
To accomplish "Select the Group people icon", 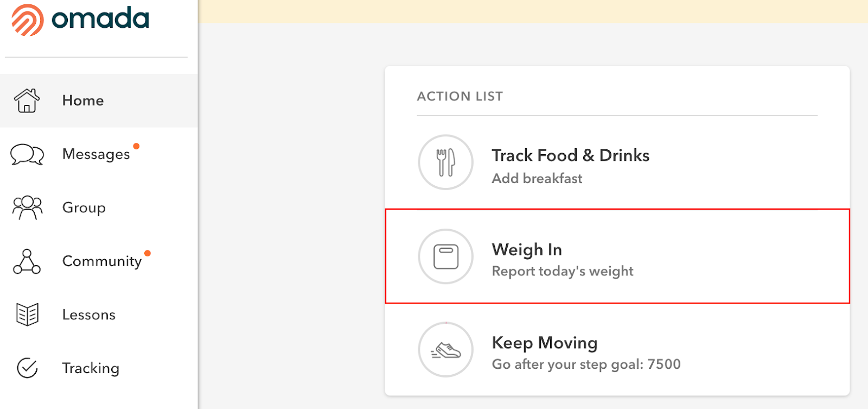I will (x=27, y=207).
